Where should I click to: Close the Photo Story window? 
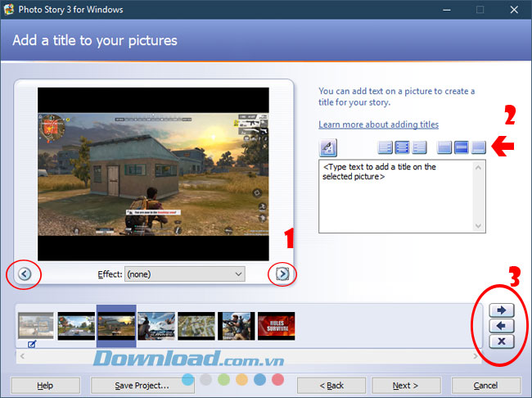pos(514,10)
